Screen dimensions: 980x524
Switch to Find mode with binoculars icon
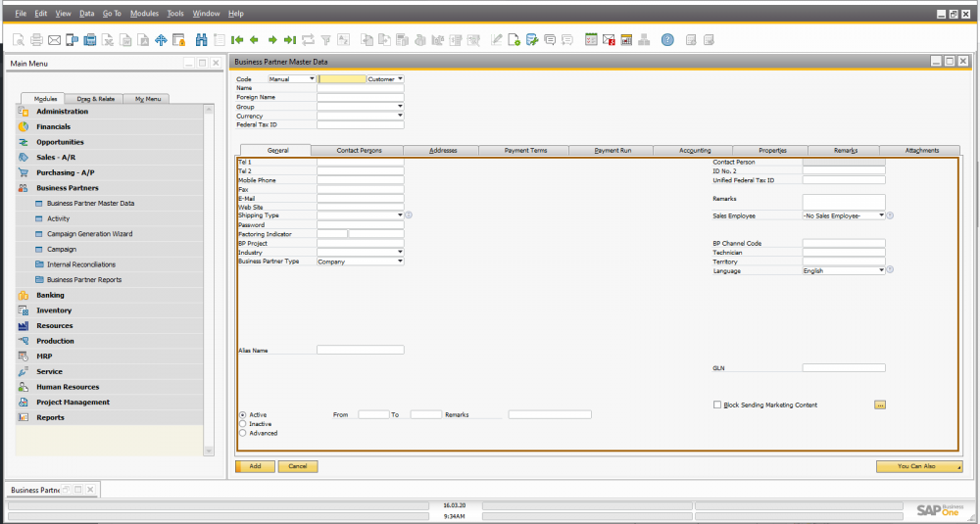coord(201,40)
